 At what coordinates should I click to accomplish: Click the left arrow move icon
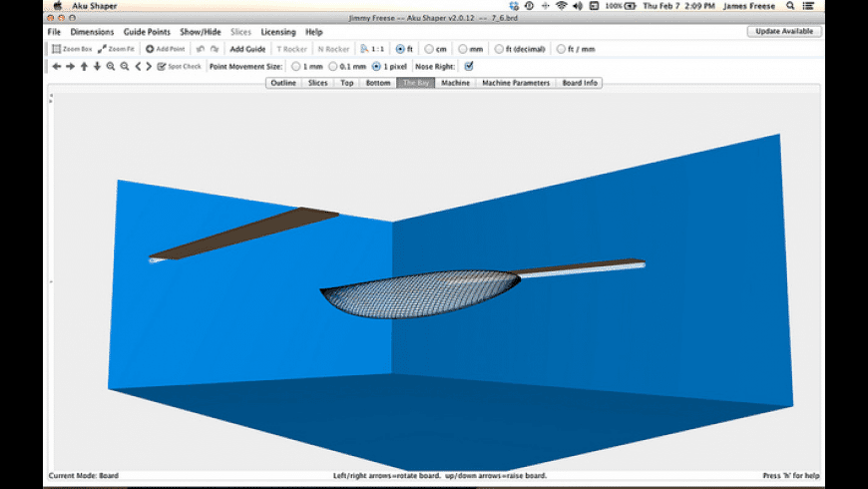[x=57, y=67]
